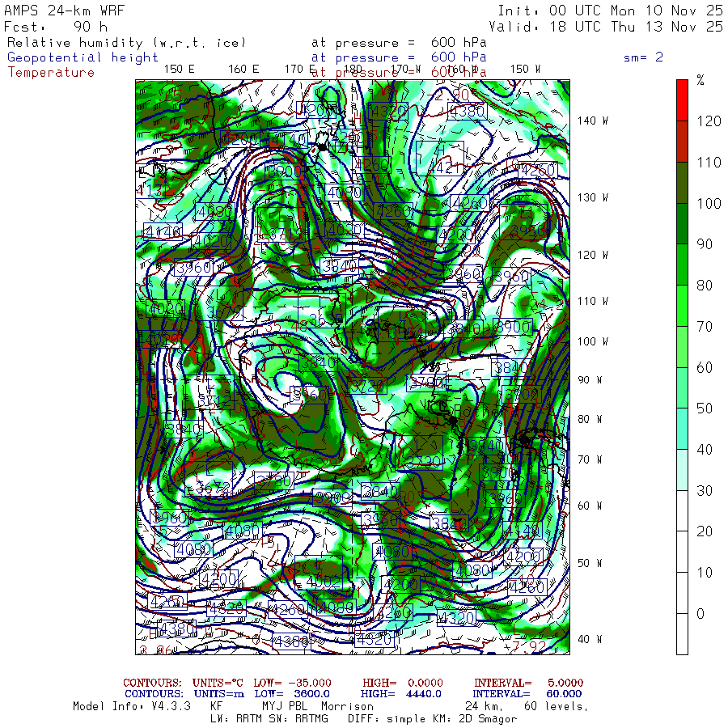Viewport: 728px width, 728px height.
Task: Select the Fcst 90 h forecast label
Action: 57,27
